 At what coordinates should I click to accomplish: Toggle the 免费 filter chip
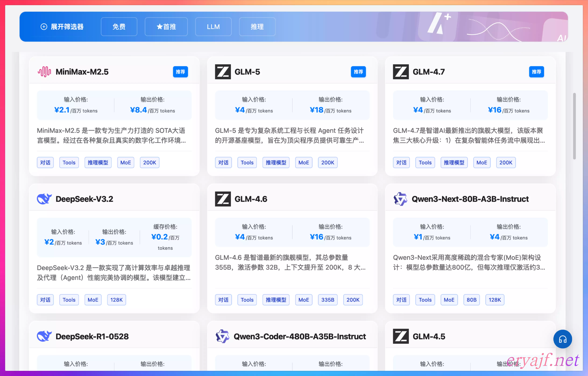(x=119, y=27)
